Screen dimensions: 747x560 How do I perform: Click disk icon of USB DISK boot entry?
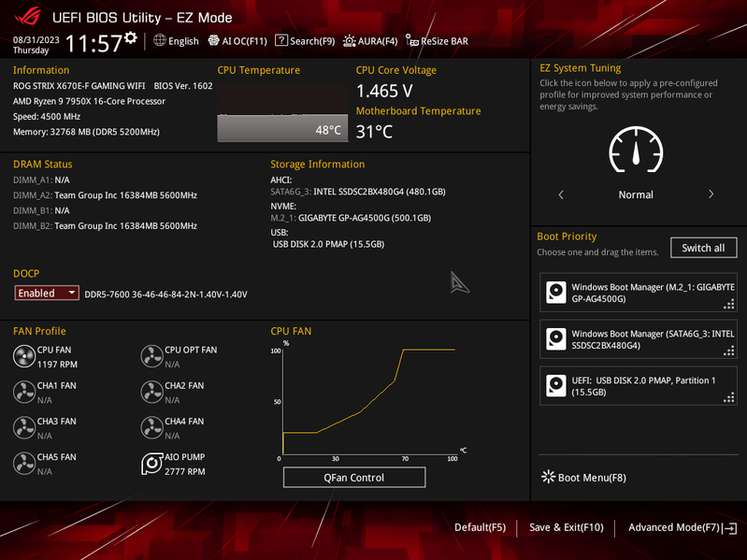click(x=556, y=386)
